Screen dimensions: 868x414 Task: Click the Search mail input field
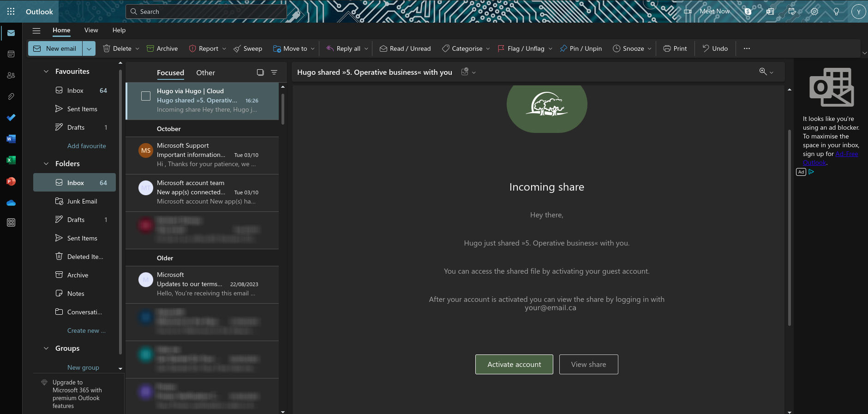click(x=206, y=12)
